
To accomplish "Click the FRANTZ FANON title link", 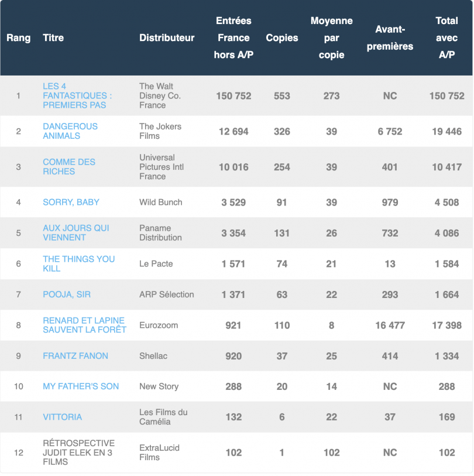I will 75,356.
